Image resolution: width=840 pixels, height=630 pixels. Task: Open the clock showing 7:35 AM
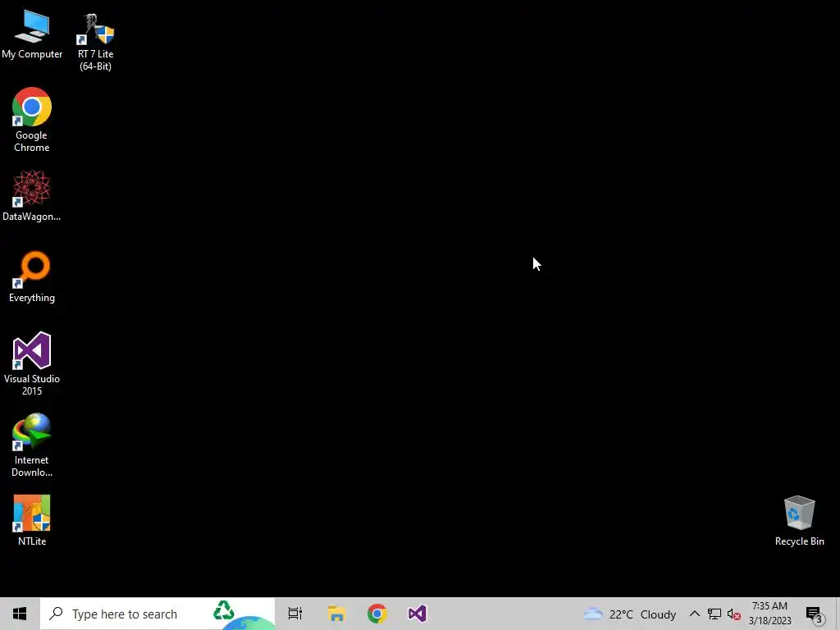coord(769,614)
